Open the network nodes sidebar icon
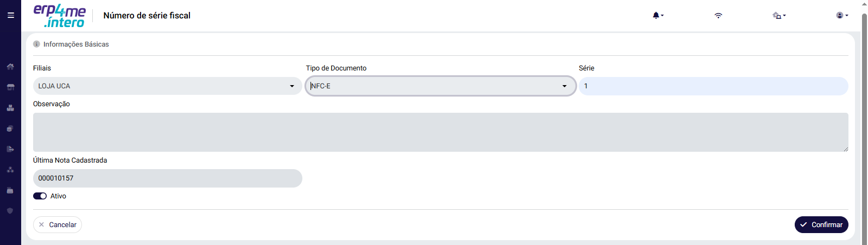Viewport: 868px width, 245px height. coord(10,170)
